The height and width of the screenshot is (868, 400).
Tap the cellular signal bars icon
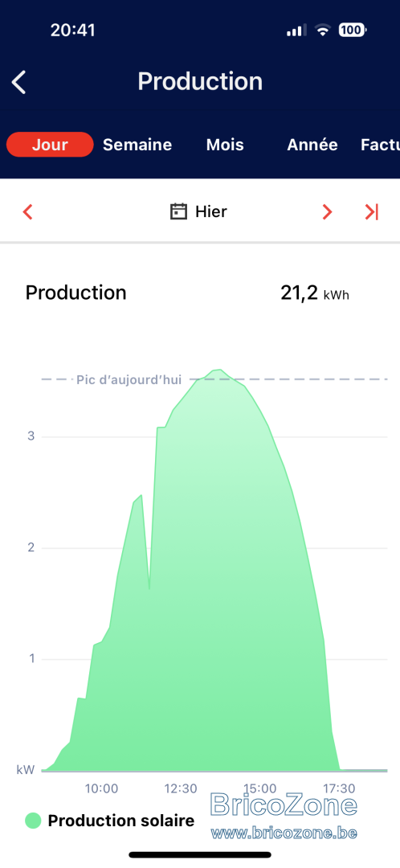[296, 31]
